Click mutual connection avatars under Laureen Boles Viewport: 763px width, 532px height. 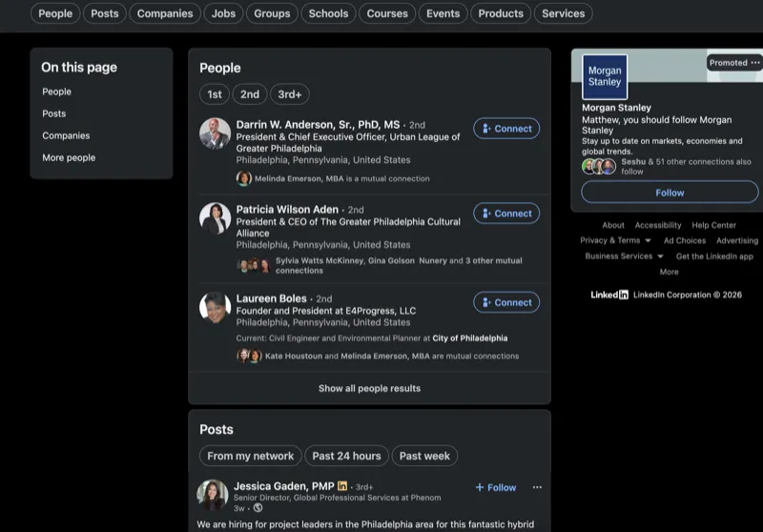click(x=249, y=356)
